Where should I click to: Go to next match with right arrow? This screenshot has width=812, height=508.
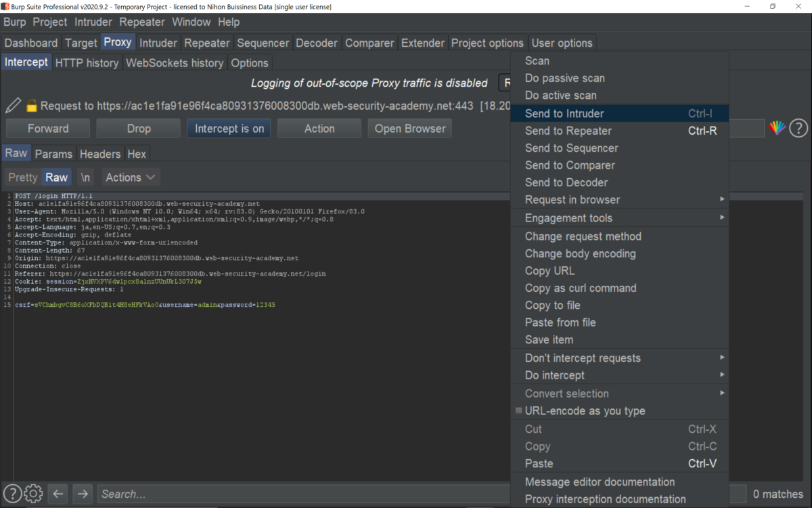coord(83,494)
